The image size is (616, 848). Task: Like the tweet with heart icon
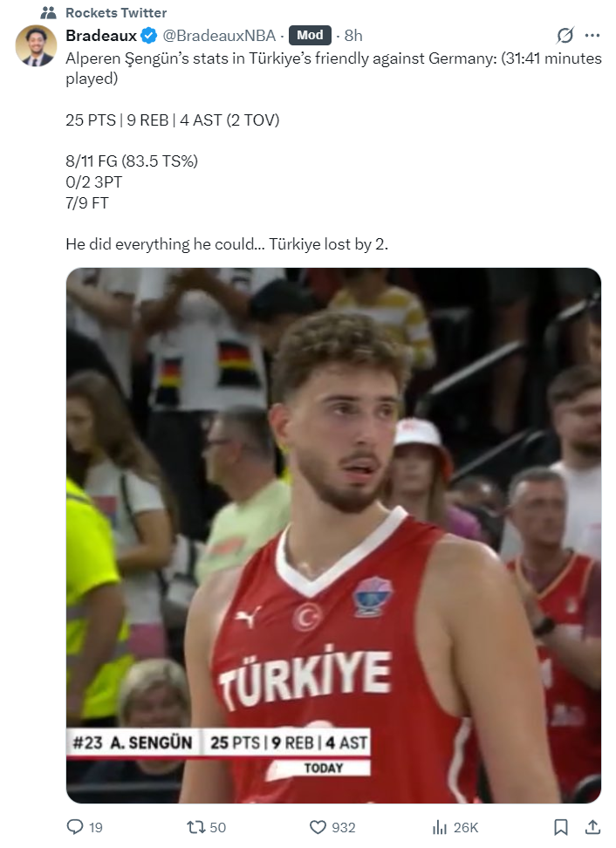(318, 827)
